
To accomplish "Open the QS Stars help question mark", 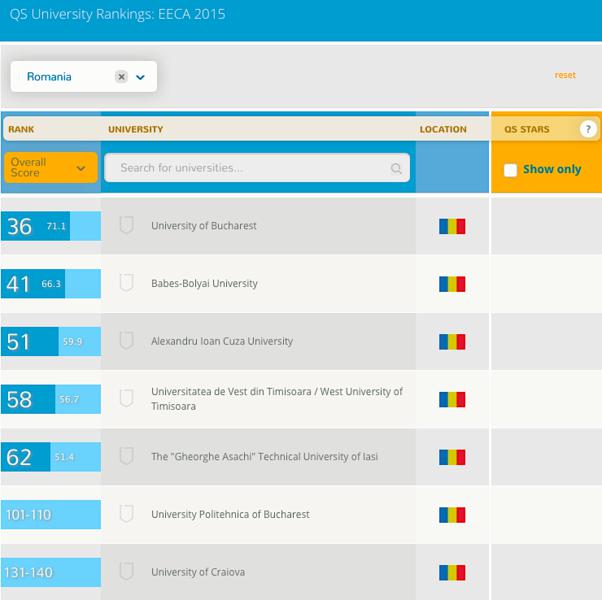I will point(588,129).
